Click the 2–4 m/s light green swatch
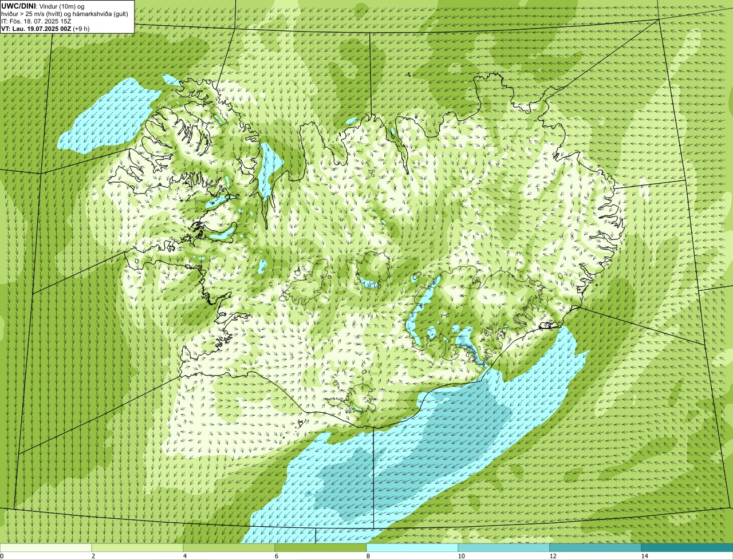 point(137,548)
